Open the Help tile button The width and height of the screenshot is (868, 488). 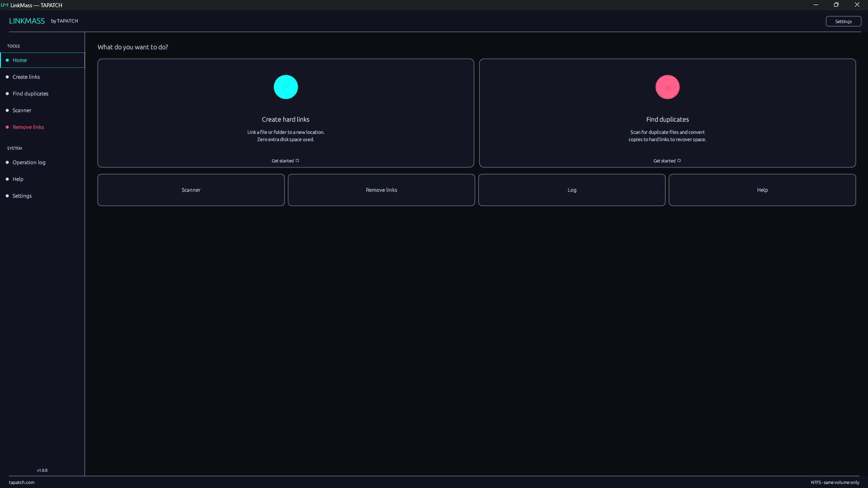click(x=762, y=190)
